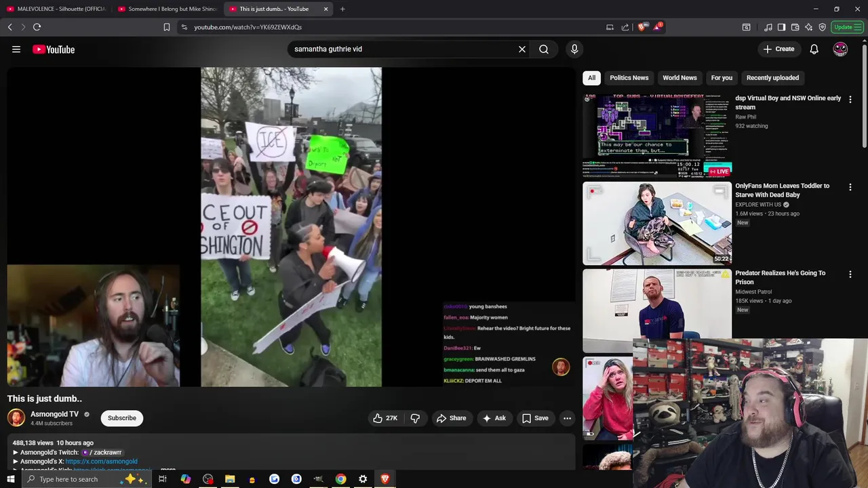Subscribe to Asmongold TV
This screenshot has height=488, width=868.
(x=122, y=418)
